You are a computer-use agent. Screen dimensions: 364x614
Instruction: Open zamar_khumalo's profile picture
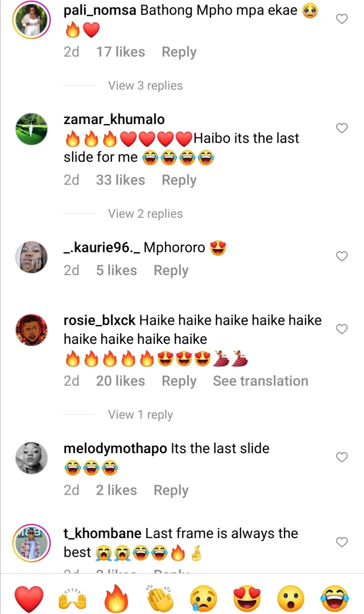tap(31, 128)
